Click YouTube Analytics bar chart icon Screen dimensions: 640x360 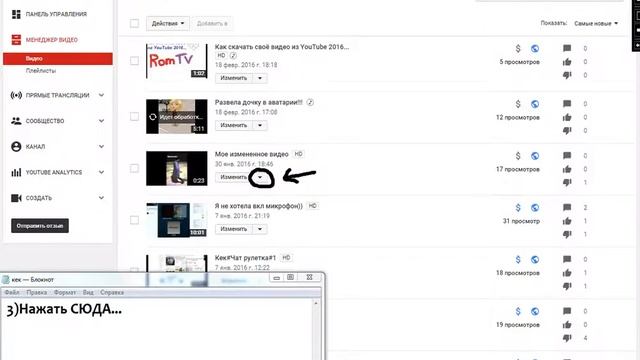16,172
